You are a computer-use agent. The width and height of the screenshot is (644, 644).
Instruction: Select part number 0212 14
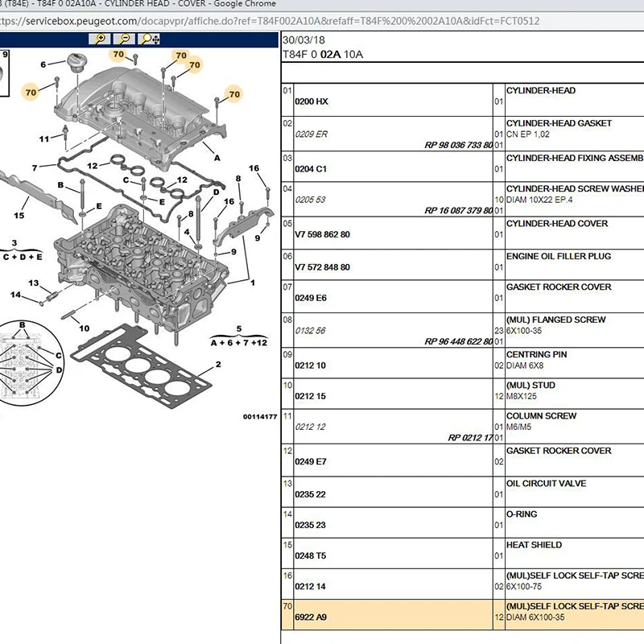pyautogui.click(x=310, y=587)
